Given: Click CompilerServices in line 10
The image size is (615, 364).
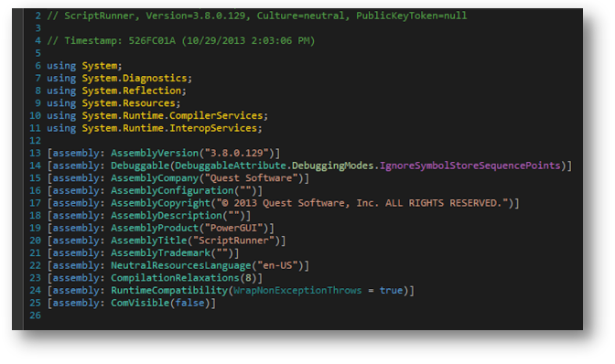Looking at the screenshot, I should coord(216,116).
